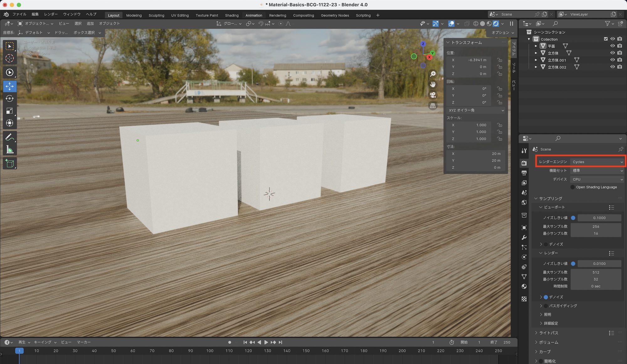The image size is (627, 364).
Task: Switch to the Shading workspace tab
Action: coord(232,15)
